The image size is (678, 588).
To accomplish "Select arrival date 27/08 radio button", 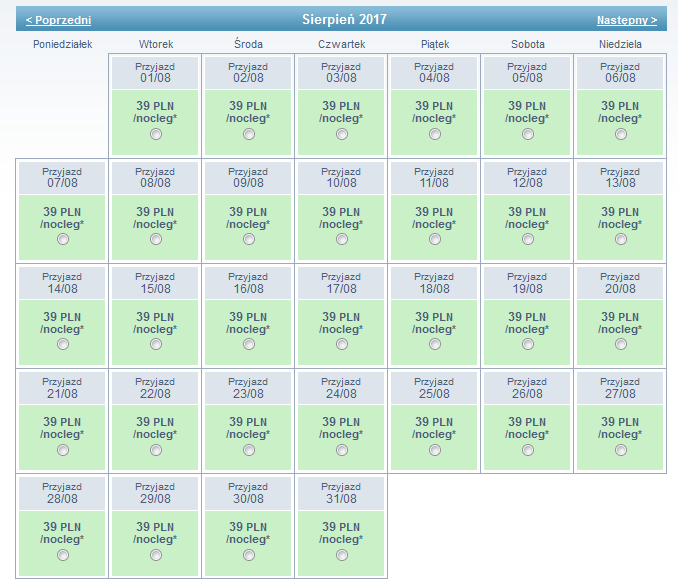I will (620, 450).
